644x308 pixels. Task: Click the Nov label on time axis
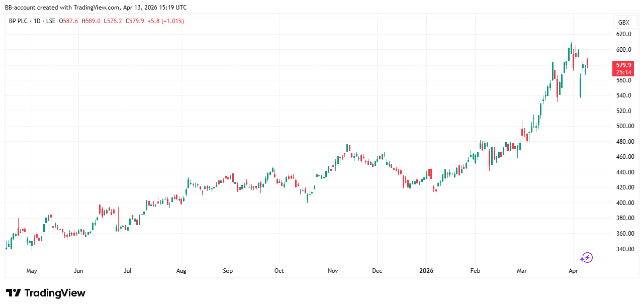(333, 271)
